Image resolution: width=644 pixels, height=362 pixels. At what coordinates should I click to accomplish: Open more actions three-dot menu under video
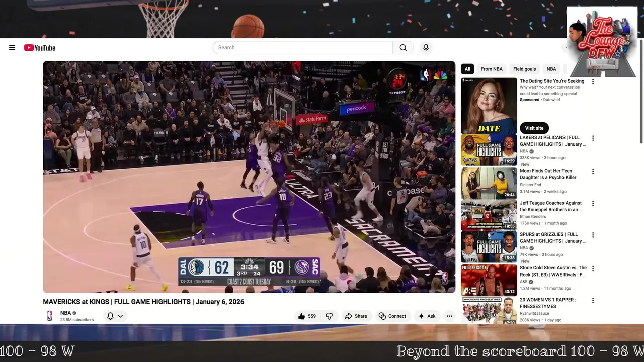[449, 316]
